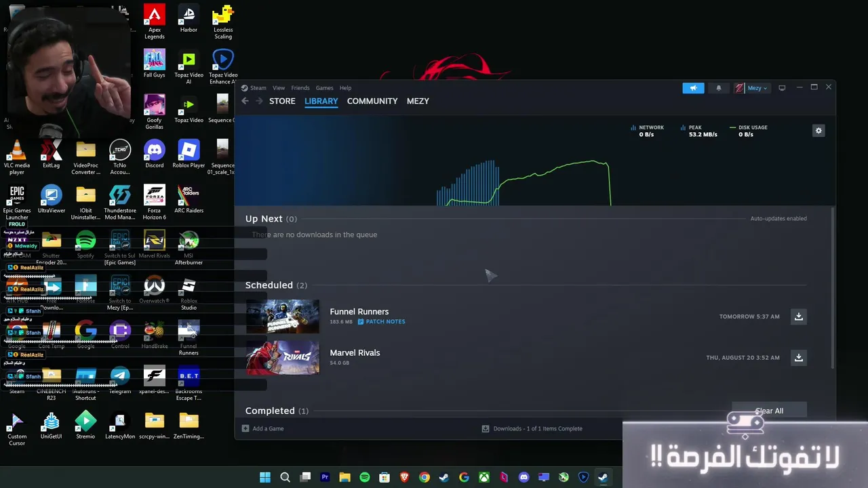Click the Marvel Rivals title
Screen dimensions: 868x488
[355, 353]
